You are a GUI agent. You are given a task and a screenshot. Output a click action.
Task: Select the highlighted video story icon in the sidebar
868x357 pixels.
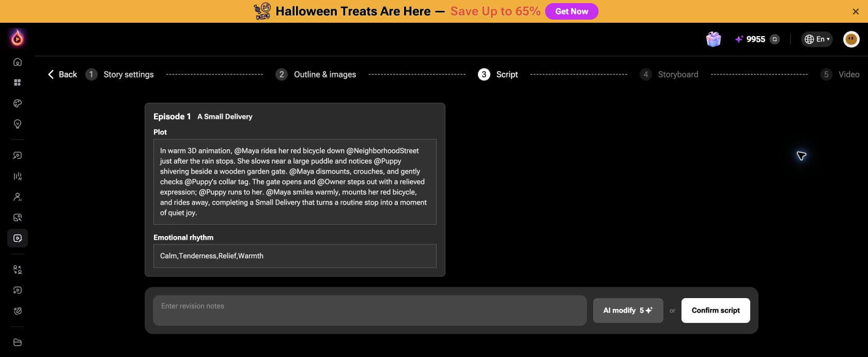point(18,238)
